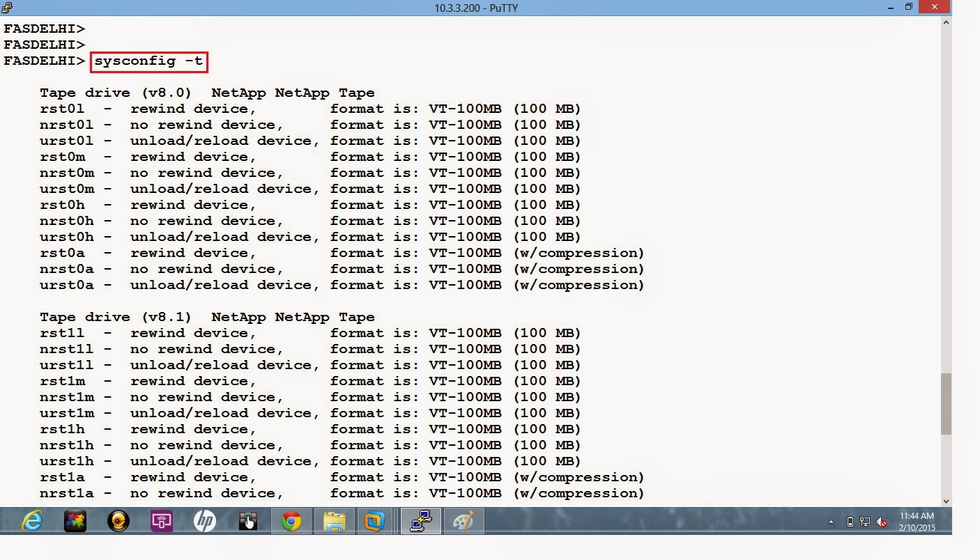The width and height of the screenshot is (980, 560).
Task: Click the network icon in system tray
Action: tap(866, 520)
